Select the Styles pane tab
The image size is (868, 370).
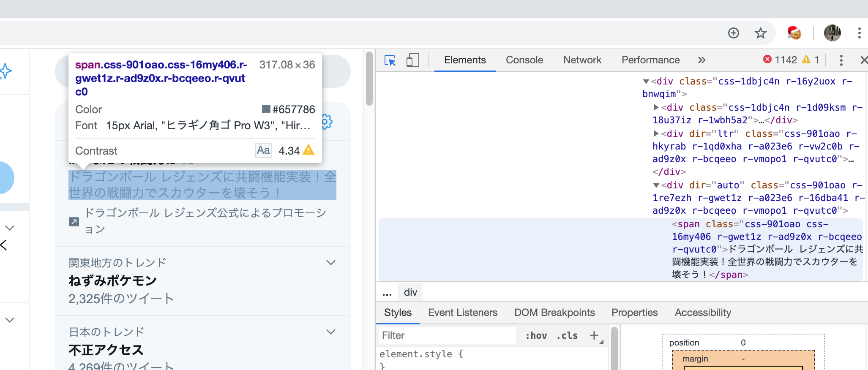coord(398,313)
